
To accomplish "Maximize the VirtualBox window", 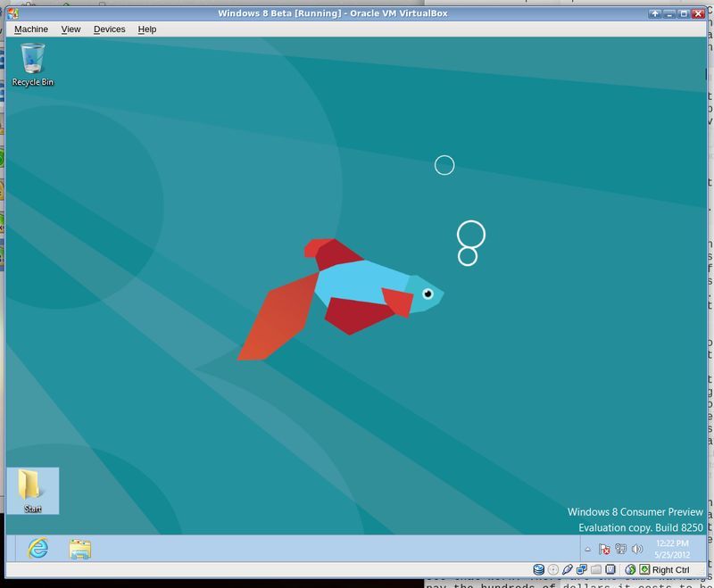I will tap(684, 13).
